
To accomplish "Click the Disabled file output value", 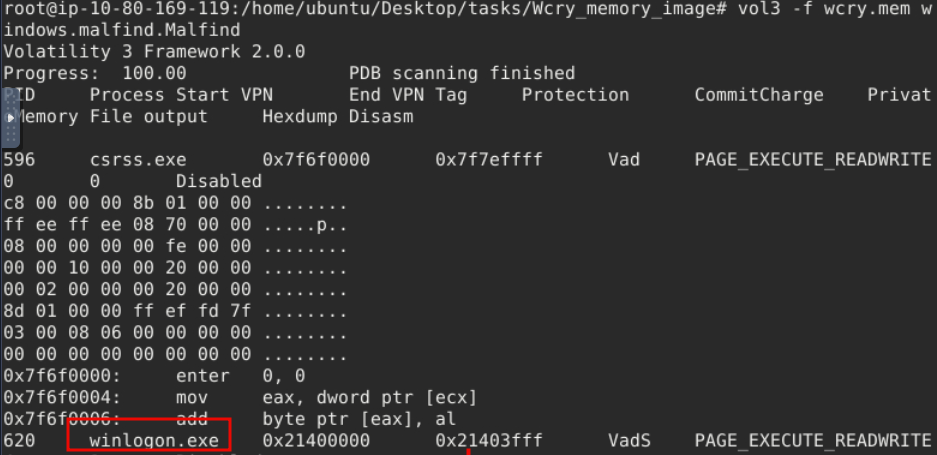I will point(219,181).
